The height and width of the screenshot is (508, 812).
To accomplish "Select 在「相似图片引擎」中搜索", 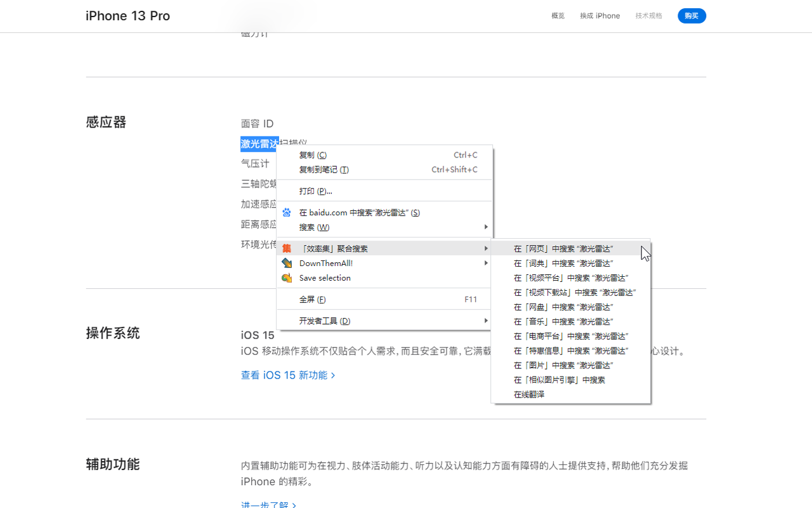I will click(x=571, y=380).
